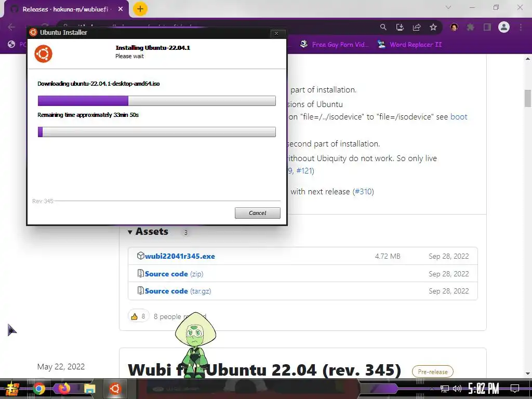
Task: Click the scrollbar up arrow
Action: pos(528,59)
